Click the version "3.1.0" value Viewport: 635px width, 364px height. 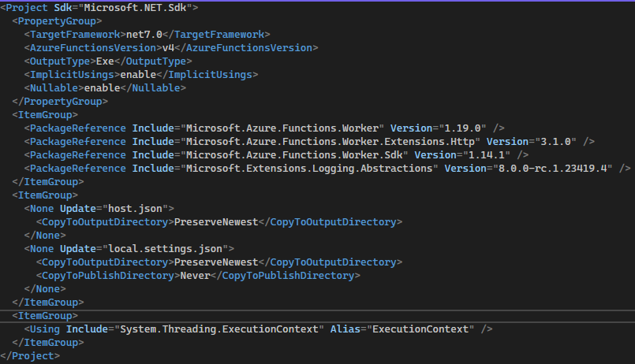555,142
